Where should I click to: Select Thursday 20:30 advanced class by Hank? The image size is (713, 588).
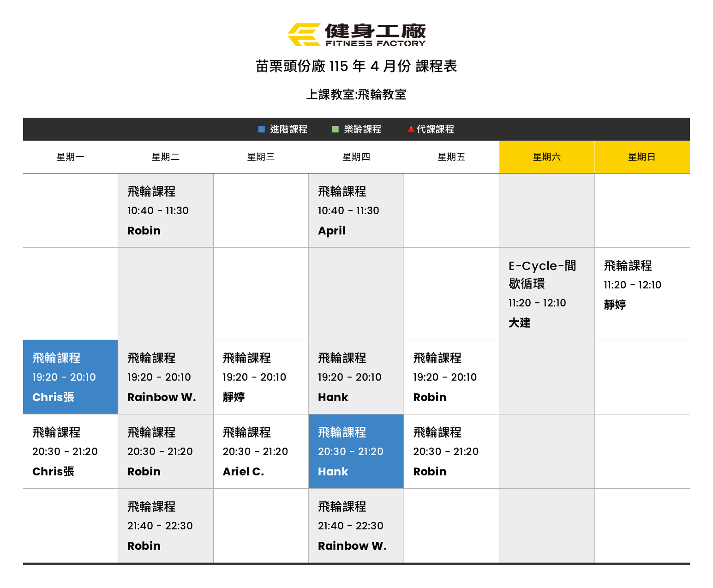click(x=356, y=451)
